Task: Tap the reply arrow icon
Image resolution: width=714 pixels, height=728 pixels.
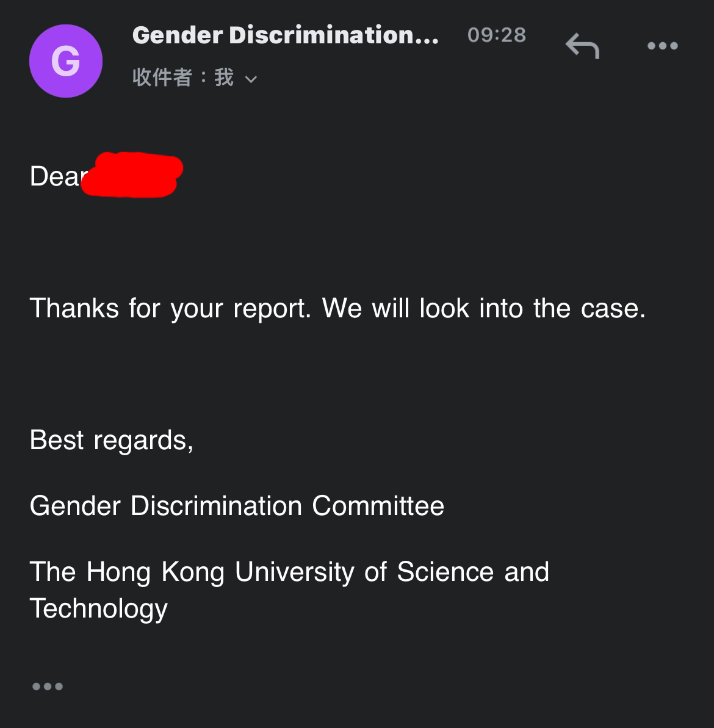Action: click(x=582, y=46)
